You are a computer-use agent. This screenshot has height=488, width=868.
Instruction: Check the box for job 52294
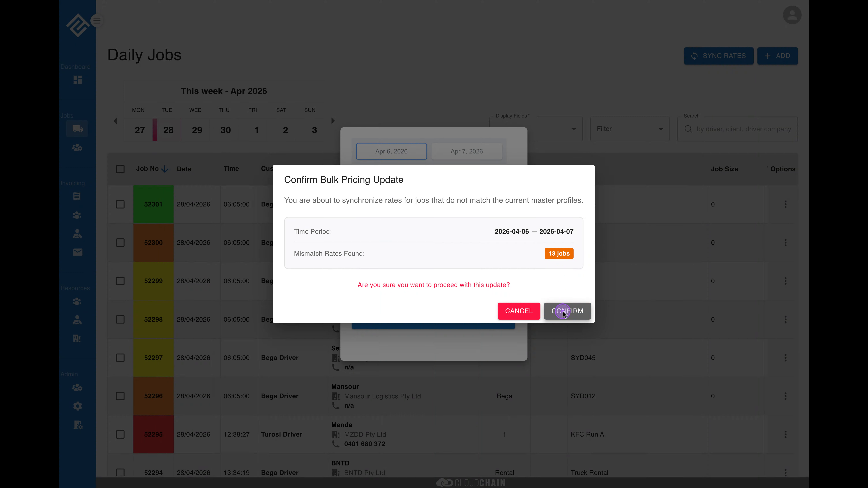pos(120,473)
